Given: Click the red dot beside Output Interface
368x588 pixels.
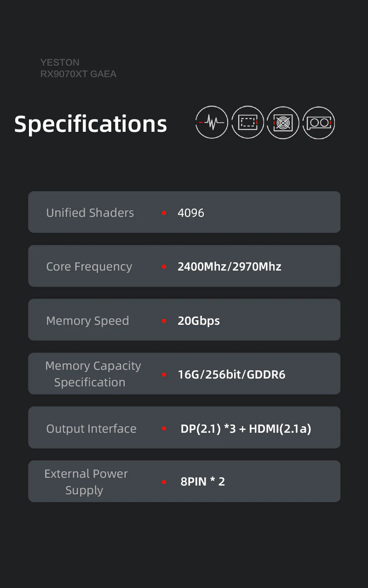Looking at the screenshot, I should tap(164, 429).
